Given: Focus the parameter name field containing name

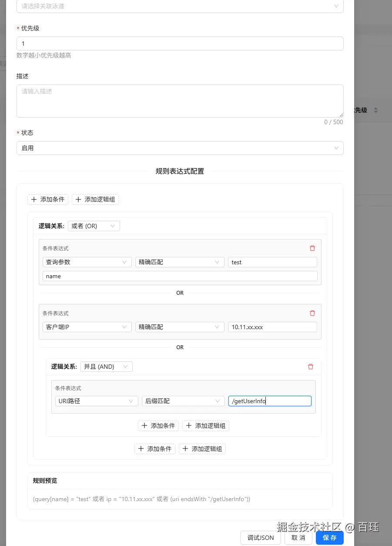Looking at the screenshot, I should (x=180, y=276).
